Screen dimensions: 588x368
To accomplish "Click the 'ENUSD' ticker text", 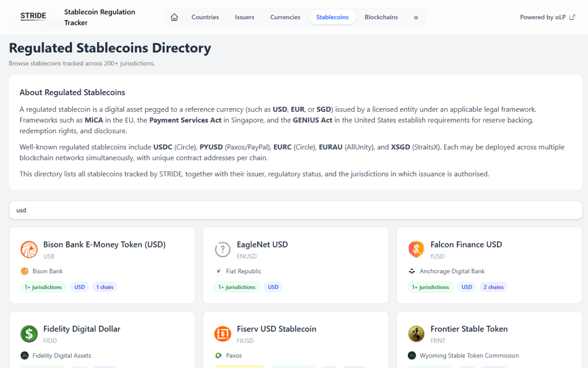I will tap(247, 256).
